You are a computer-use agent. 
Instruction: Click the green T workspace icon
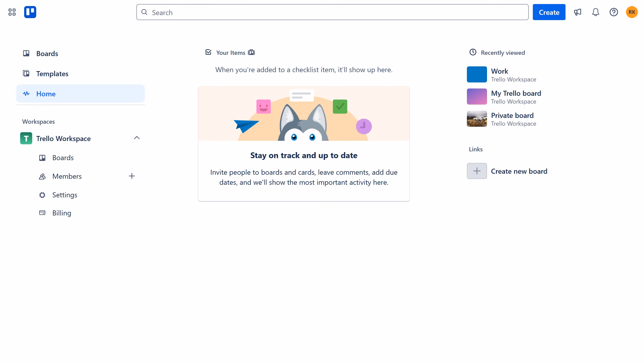(26, 138)
